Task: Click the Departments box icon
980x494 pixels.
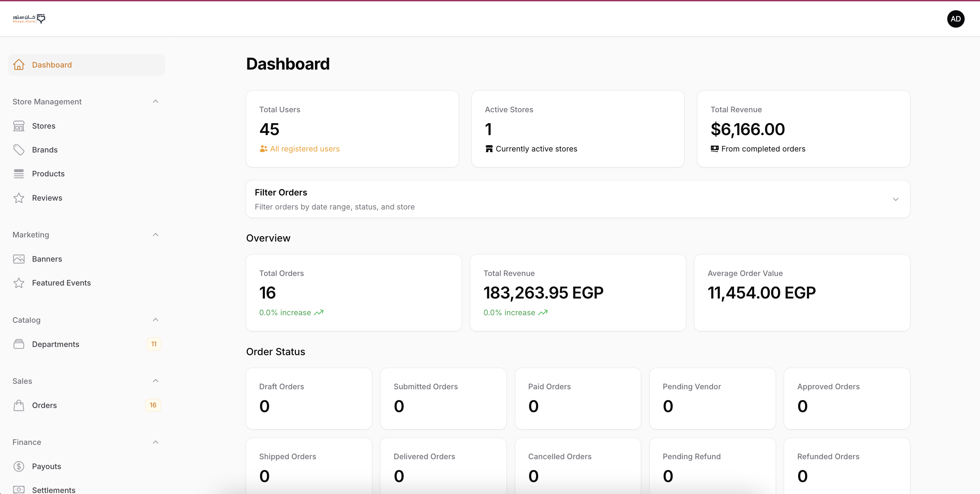Action: 19,344
